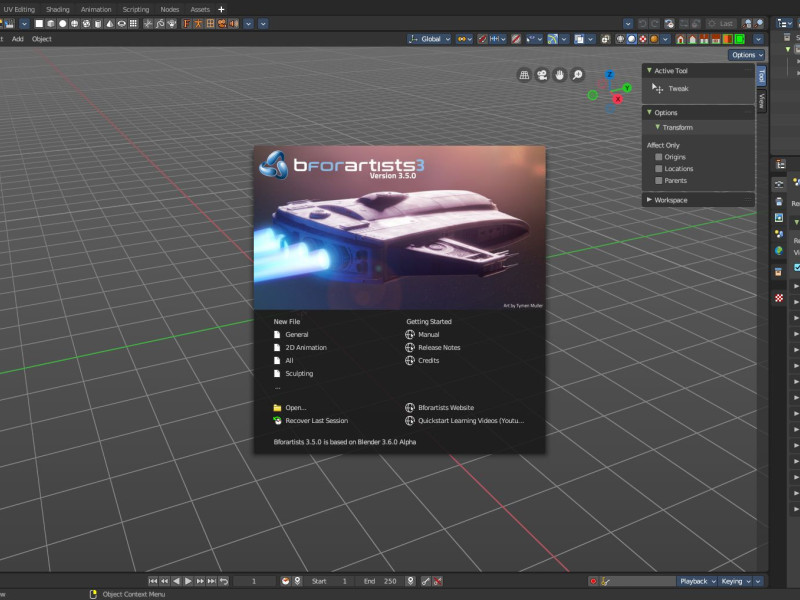Switch to camera view icon
The width and height of the screenshot is (800, 600).
pyautogui.click(x=542, y=75)
